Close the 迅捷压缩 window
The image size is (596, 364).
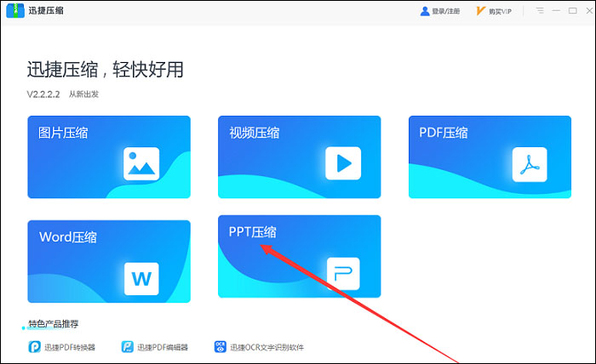589,10
